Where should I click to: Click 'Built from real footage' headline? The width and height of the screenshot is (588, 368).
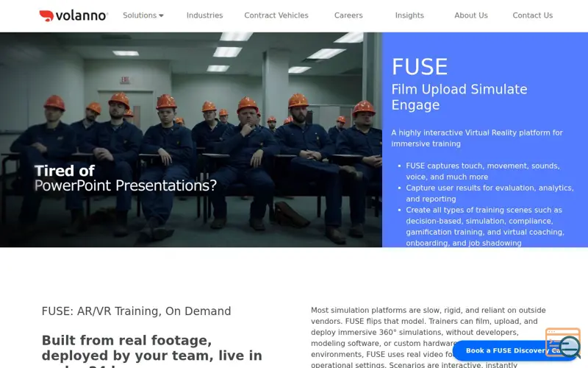151,350
